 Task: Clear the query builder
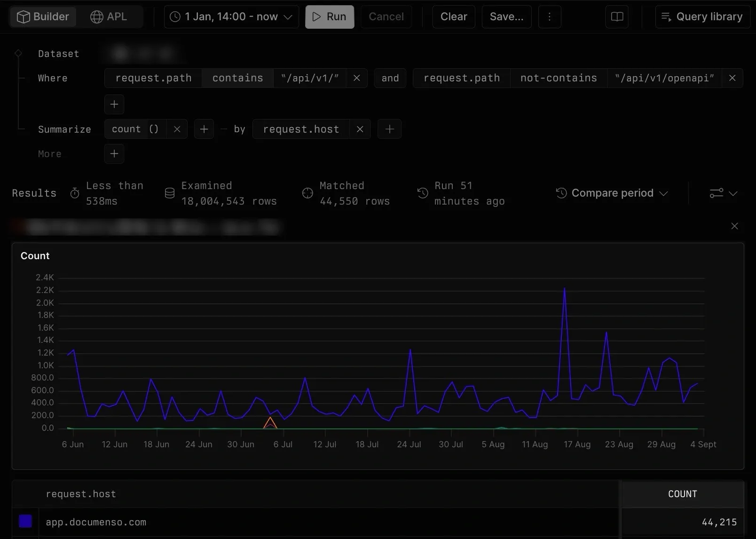coord(454,16)
